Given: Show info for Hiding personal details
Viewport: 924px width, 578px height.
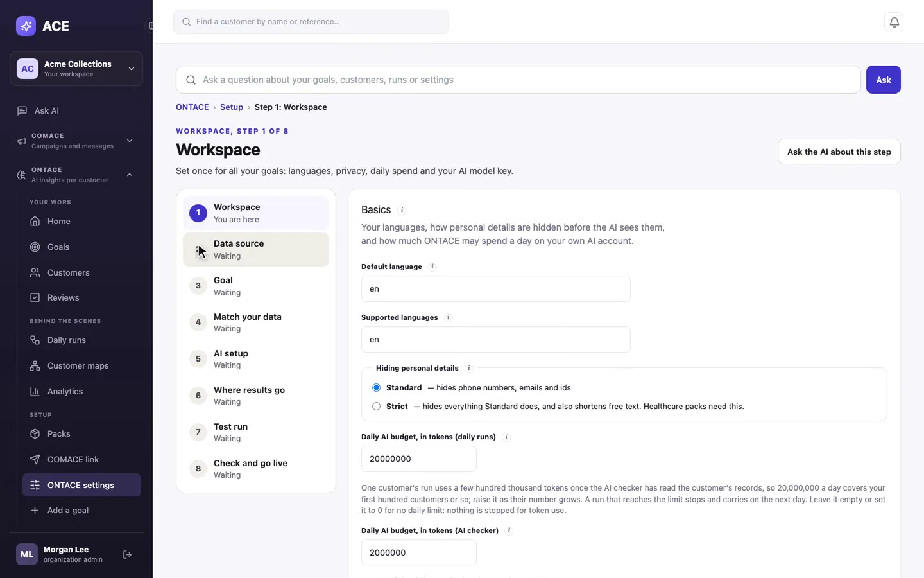Looking at the screenshot, I should (x=469, y=368).
